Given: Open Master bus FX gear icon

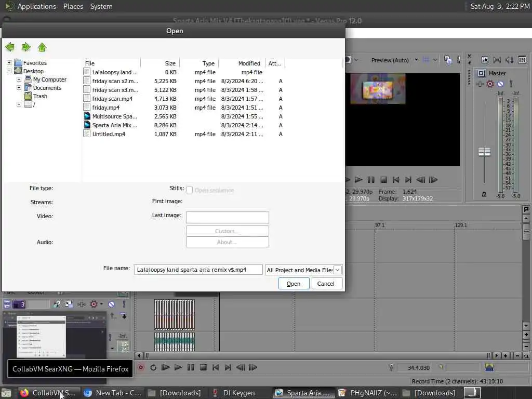Looking at the screenshot, I should [490, 84].
